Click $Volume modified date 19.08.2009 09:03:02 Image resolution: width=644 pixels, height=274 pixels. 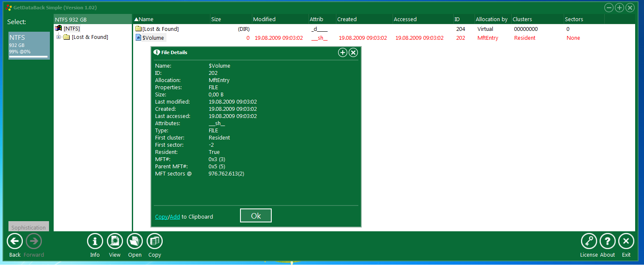tap(278, 38)
